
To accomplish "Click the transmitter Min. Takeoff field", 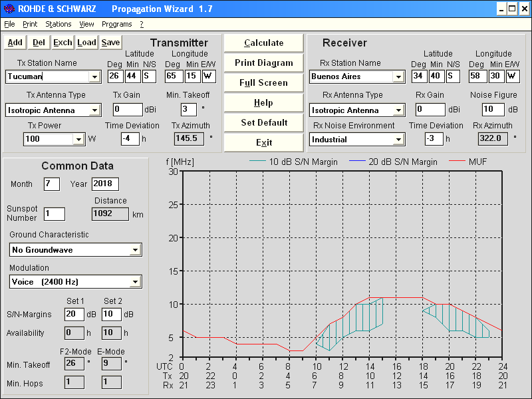I will [189, 110].
